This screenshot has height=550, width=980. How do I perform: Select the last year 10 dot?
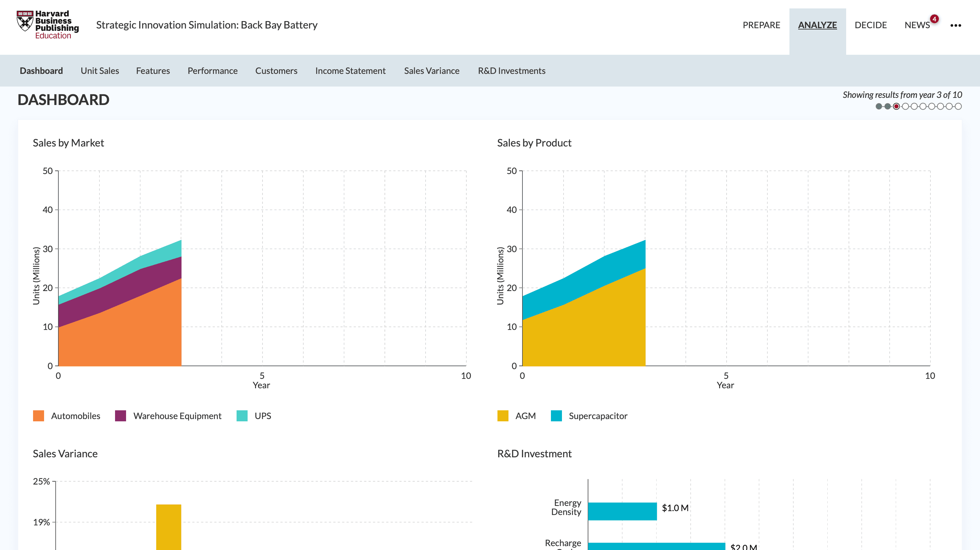(x=958, y=107)
